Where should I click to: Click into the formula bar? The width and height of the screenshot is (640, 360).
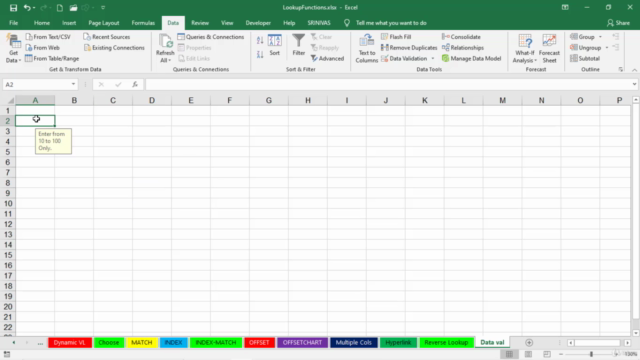click(388, 84)
